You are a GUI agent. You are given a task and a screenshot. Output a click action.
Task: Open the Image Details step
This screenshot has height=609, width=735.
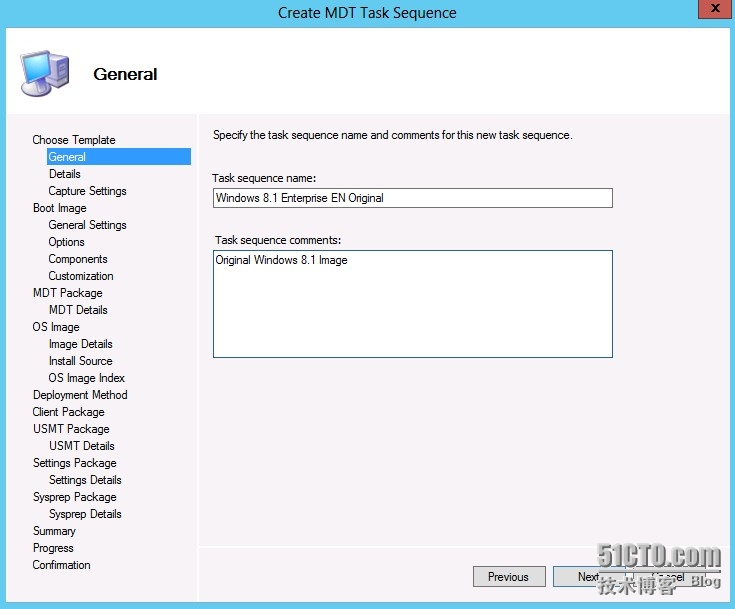coord(81,344)
